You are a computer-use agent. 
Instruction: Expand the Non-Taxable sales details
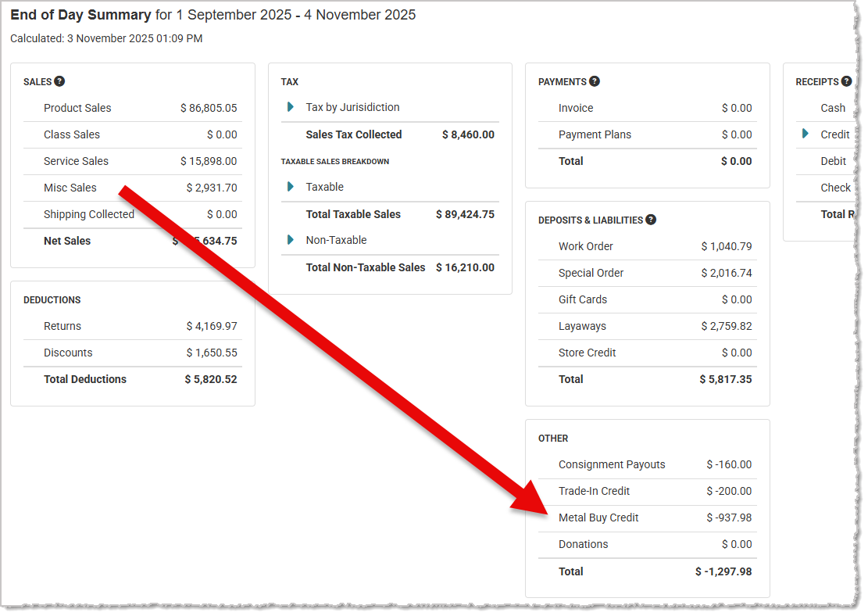[x=291, y=241]
